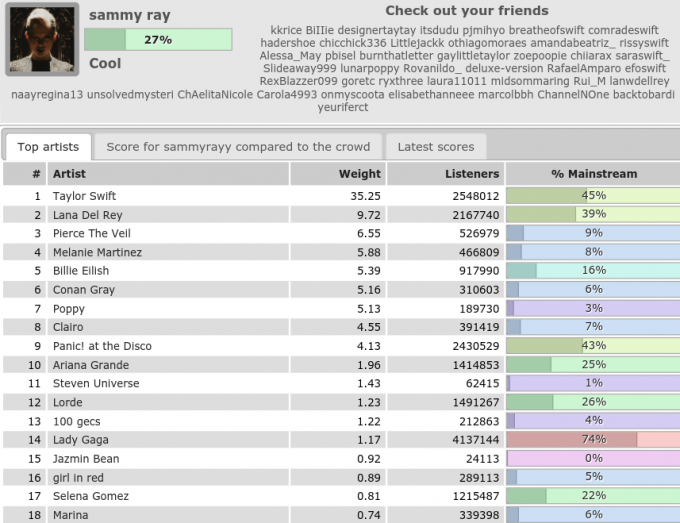Click Lady Gaga's listeners count 4137144
The width and height of the screenshot is (680, 523).
pyautogui.click(x=476, y=440)
